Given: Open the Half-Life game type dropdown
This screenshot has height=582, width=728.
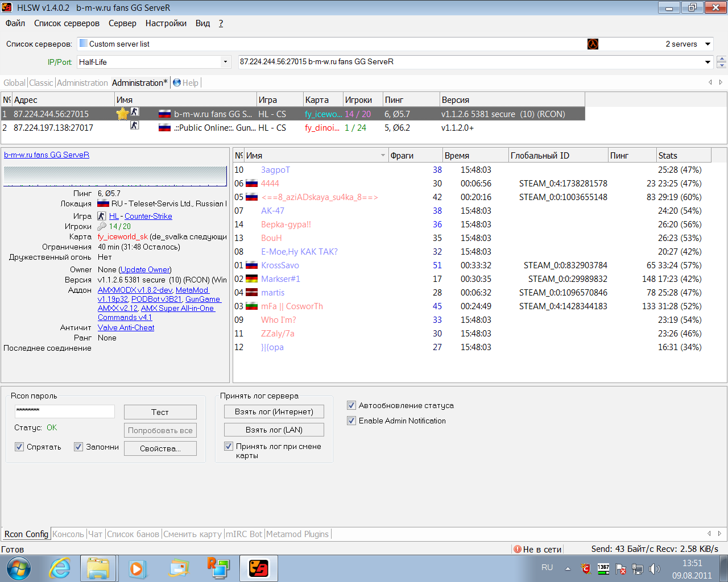Looking at the screenshot, I should (x=225, y=62).
